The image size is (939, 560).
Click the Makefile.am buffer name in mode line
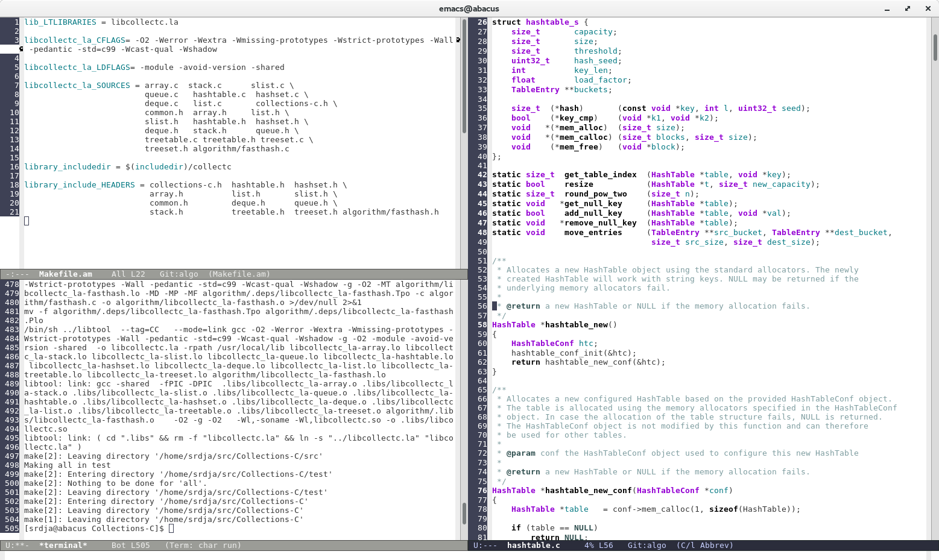click(65, 274)
